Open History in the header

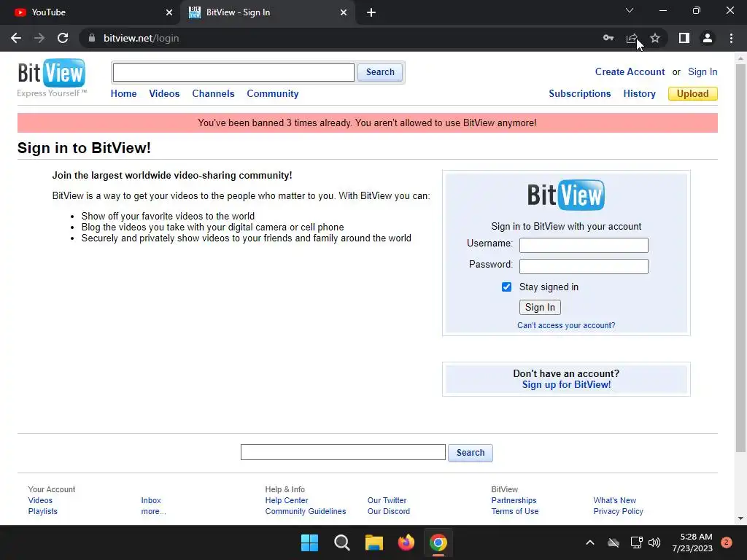[x=639, y=94]
